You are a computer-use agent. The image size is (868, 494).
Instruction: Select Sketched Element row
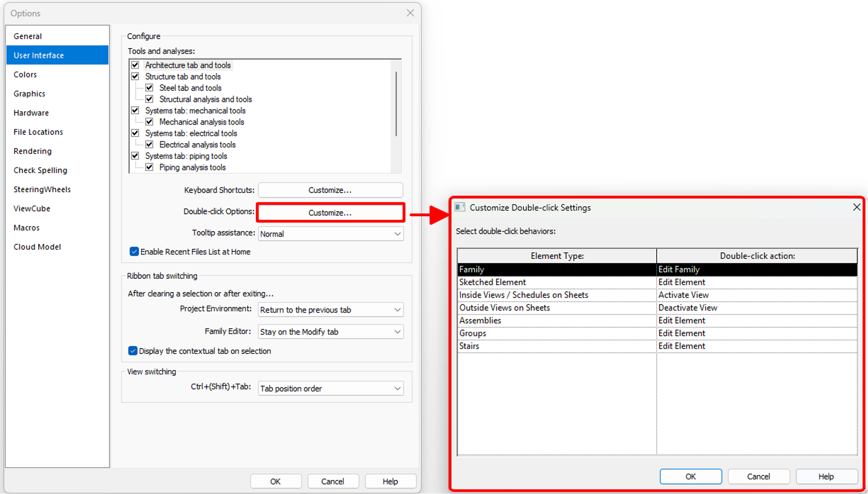click(657, 282)
